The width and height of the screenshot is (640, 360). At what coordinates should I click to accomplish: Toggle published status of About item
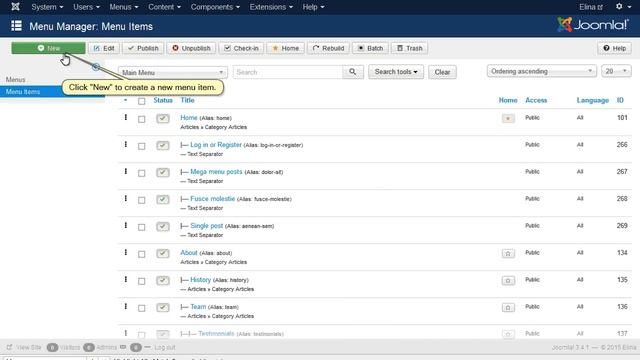(x=162, y=253)
